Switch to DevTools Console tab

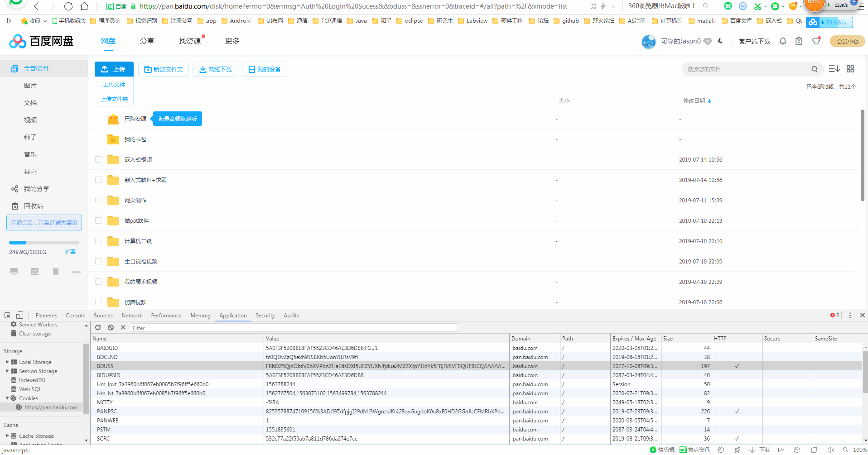pos(76,316)
